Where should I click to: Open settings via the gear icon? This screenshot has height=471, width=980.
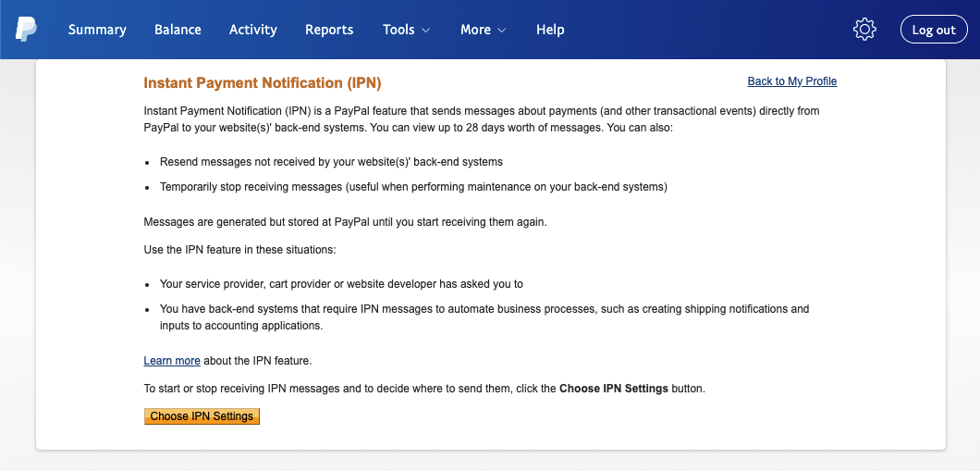point(864,30)
